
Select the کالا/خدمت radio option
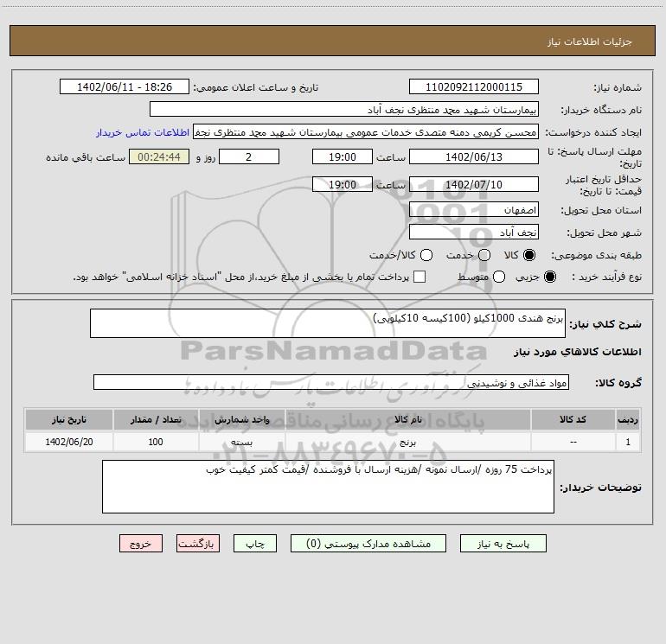pos(426,255)
